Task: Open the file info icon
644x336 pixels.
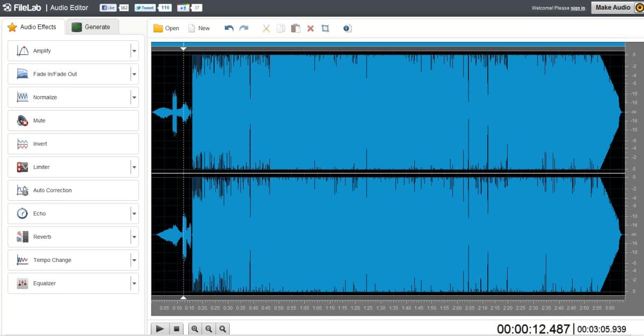Action: click(x=347, y=28)
